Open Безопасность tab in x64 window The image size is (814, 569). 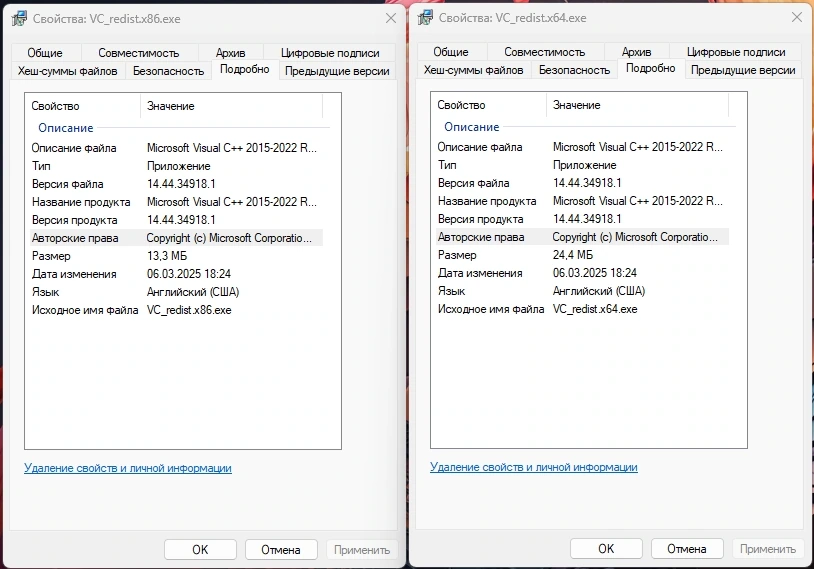coord(574,70)
